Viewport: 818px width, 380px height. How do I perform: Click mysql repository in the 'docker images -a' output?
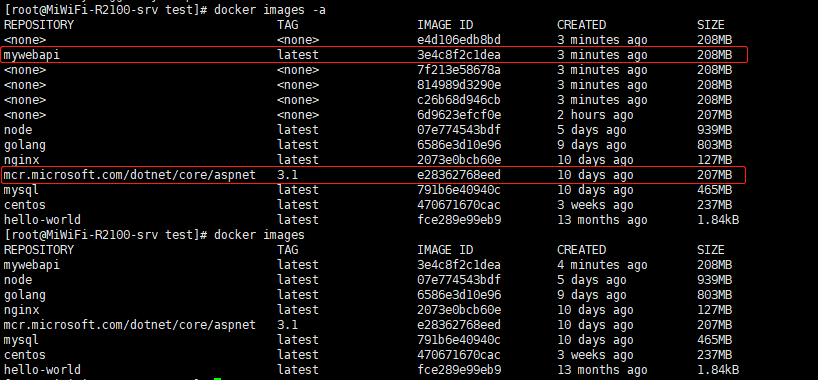click(x=21, y=190)
